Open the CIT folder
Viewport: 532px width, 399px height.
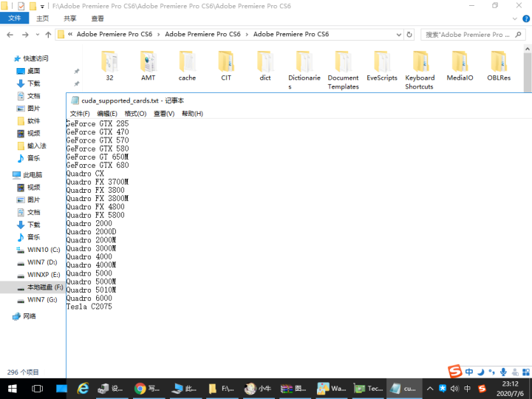pos(226,66)
